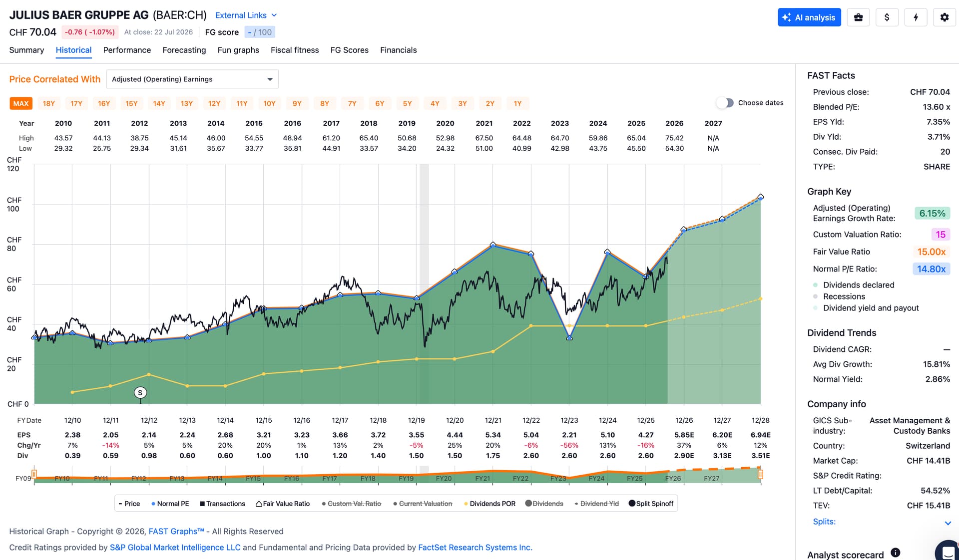Toggle Dividends POR legend entry
959x560 pixels.
click(x=489, y=504)
